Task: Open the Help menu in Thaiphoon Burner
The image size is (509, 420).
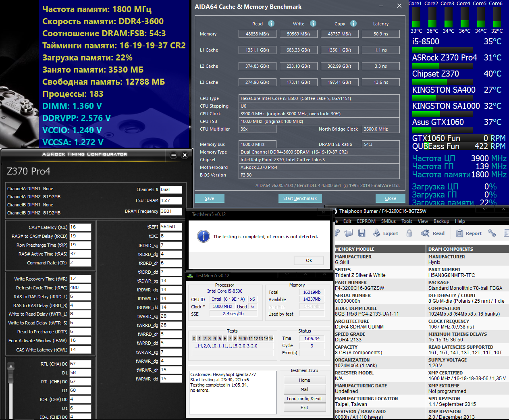Action: 460,221
